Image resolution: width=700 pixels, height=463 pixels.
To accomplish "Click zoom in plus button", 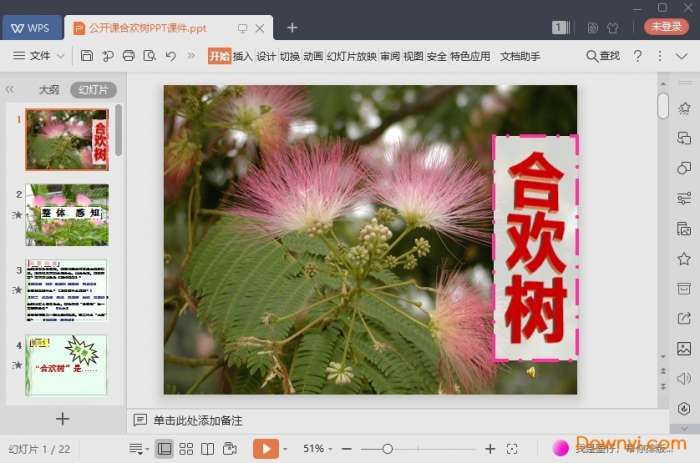I will pyautogui.click(x=490, y=449).
